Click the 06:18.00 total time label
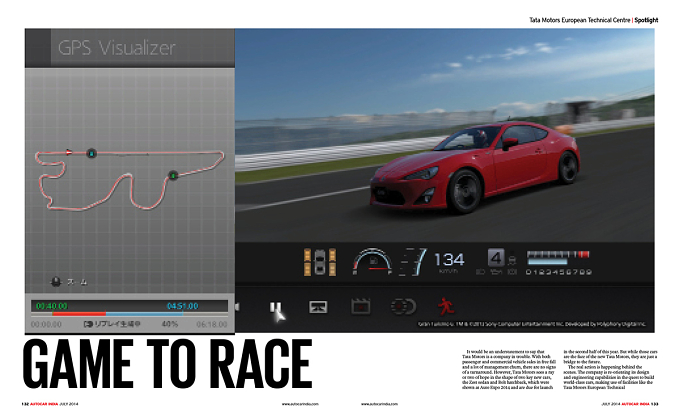The width and height of the screenshot is (680, 418). point(212,324)
